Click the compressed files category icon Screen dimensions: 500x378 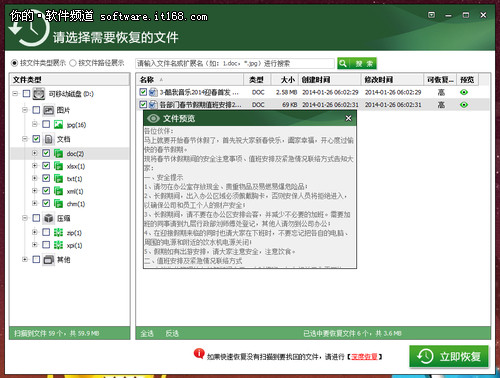[x=49, y=218]
